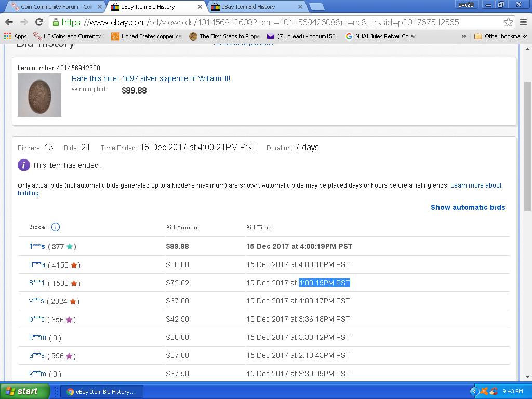The width and height of the screenshot is (532, 399).
Task: Open the 1697 silver sixpence item title link
Action: (151, 78)
